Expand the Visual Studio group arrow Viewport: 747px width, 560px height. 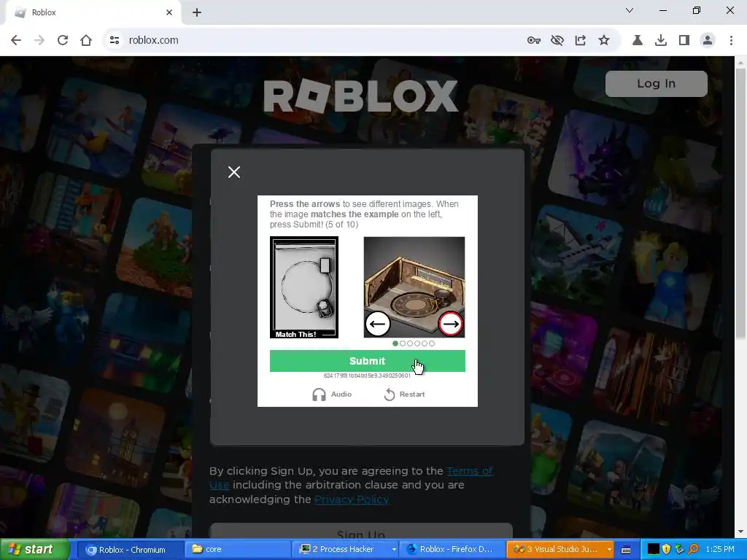tap(609, 550)
